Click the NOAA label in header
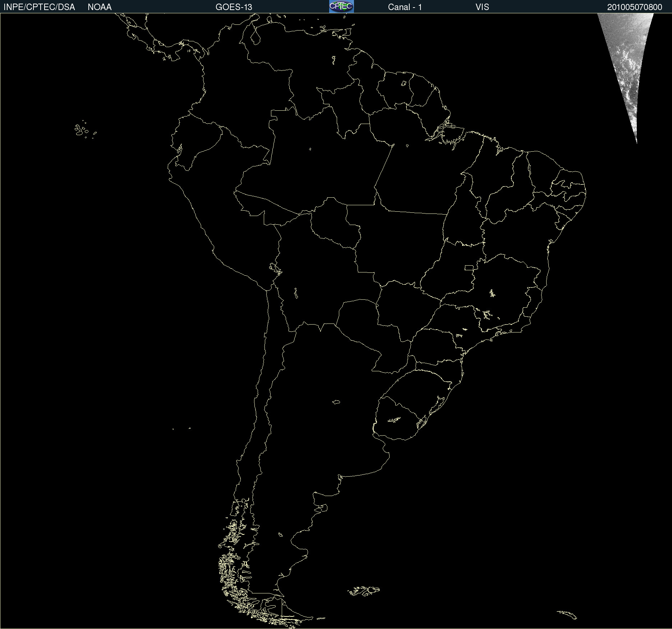 point(100,7)
